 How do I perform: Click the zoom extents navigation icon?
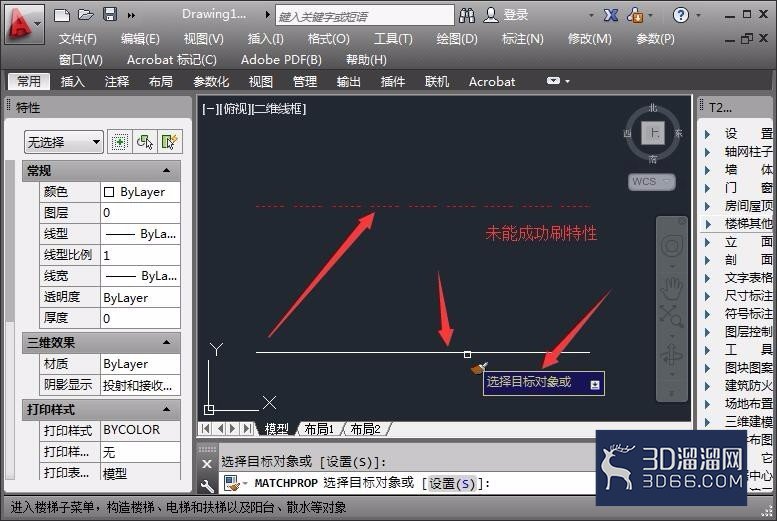pos(671,315)
